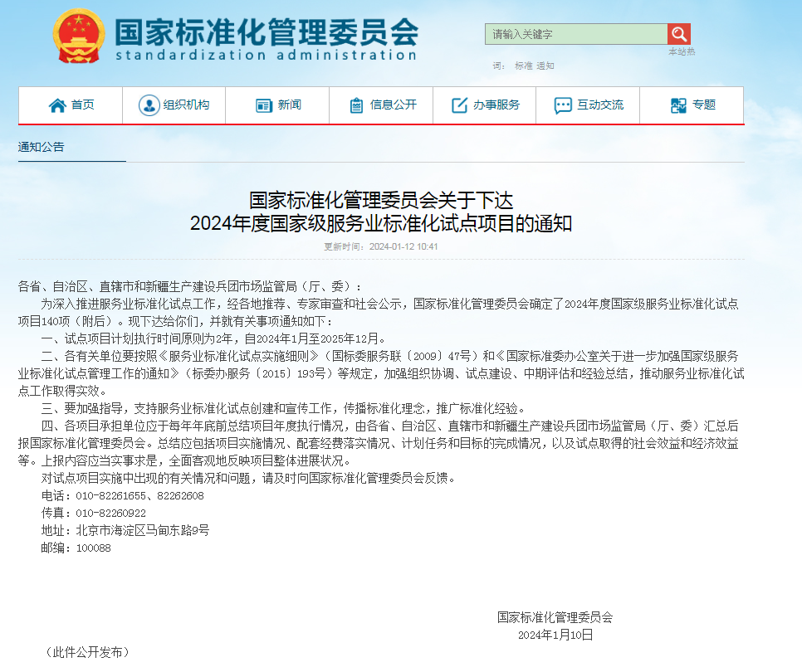The image size is (802, 672).
Task: Click the paragraph starting 一、试点项目计划执行时间
Action: [x=213, y=338]
